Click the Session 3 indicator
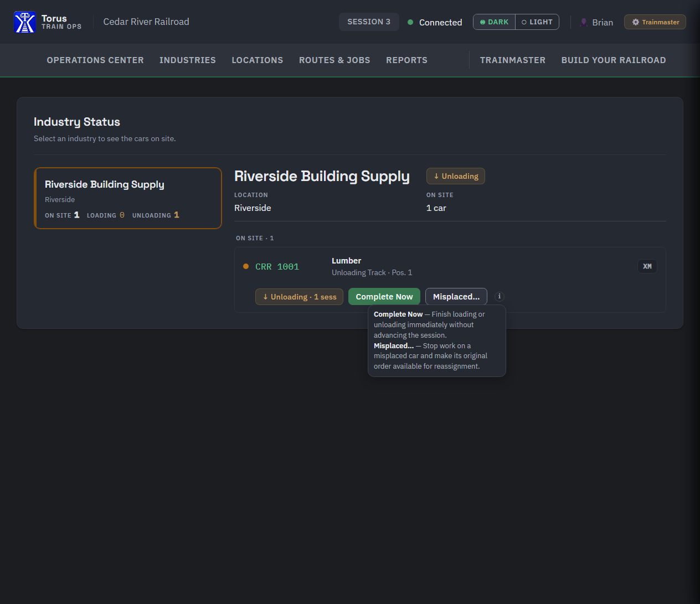The width and height of the screenshot is (700, 604). 369,22
